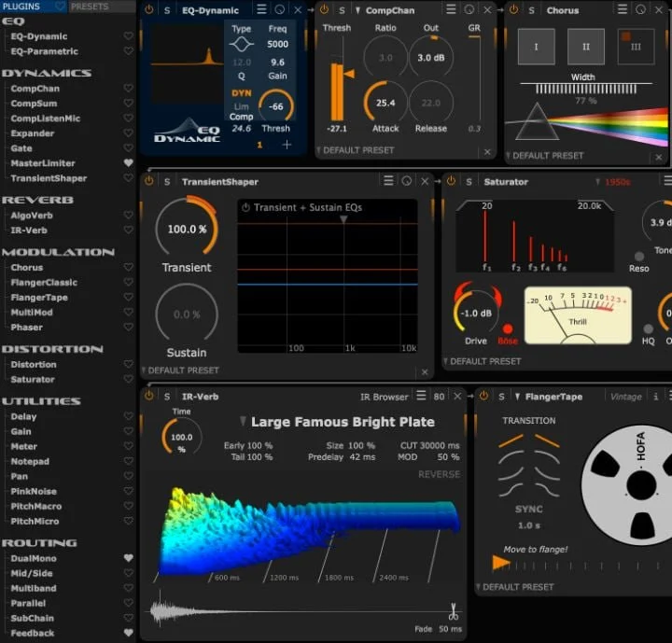Select Chorus mode II button
Image resolution: width=672 pixels, height=643 pixels.
[585, 47]
